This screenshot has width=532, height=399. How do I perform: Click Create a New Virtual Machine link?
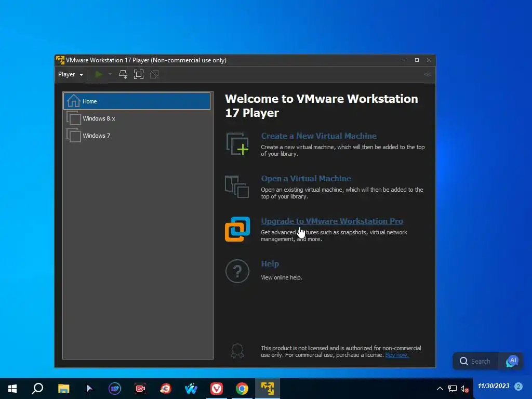pos(318,136)
